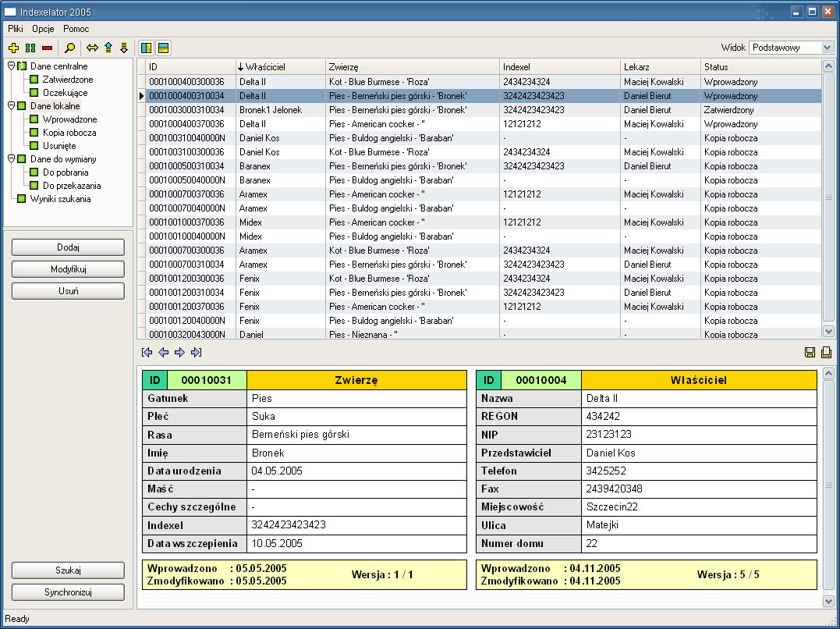840x629 pixels.
Task: Click the magnifying glass search icon
Action: (x=69, y=48)
